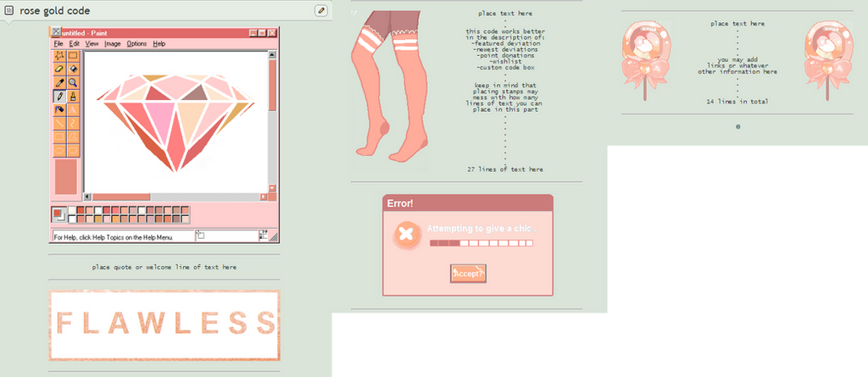Click the Paint horizontal scrollbar right arrow

pos(264,197)
